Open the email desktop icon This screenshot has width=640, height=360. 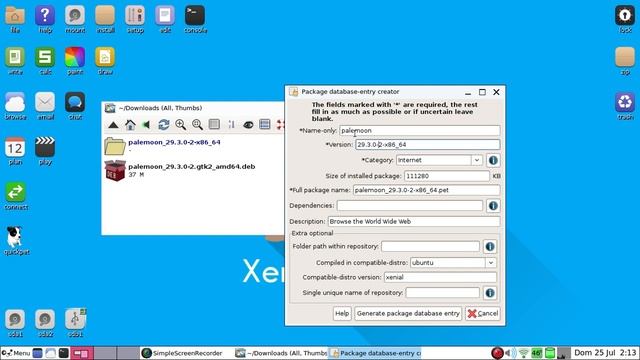click(45, 106)
